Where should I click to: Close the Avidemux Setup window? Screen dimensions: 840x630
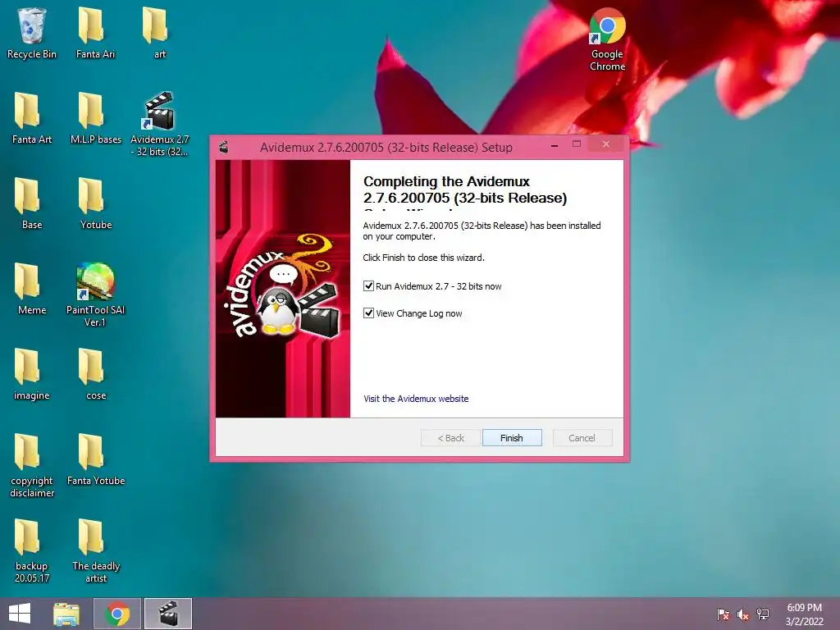point(606,144)
